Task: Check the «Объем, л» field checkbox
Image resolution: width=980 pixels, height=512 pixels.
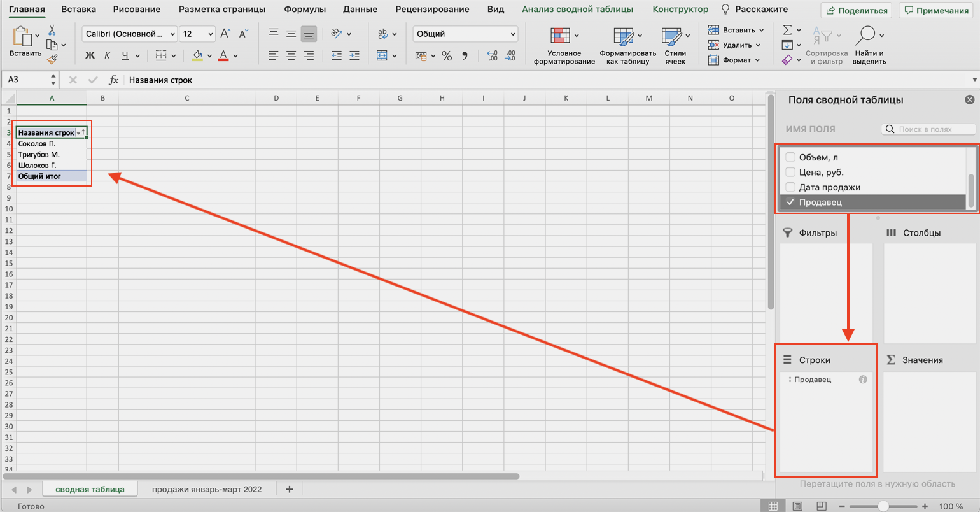Action: (x=790, y=157)
